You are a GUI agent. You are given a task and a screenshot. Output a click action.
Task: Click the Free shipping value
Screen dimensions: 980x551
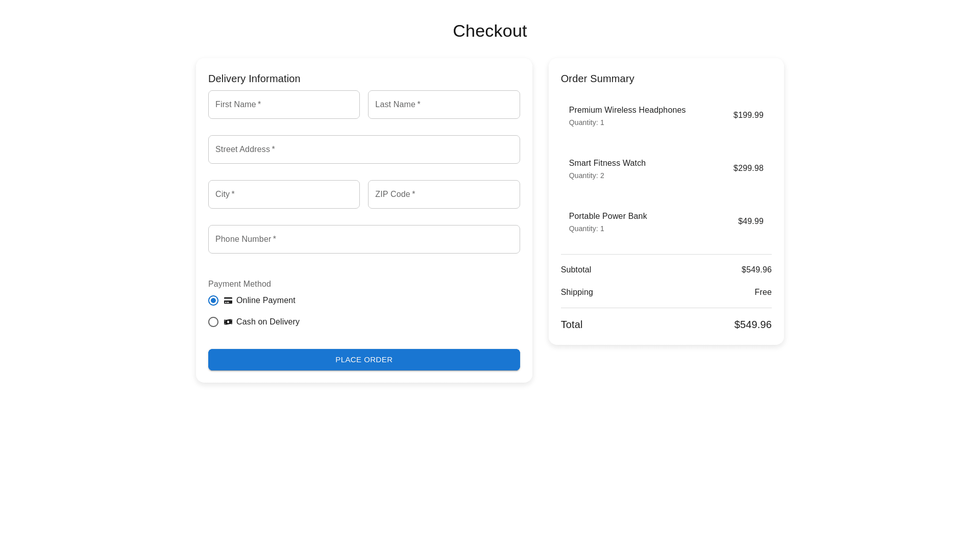click(x=763, y=292)
